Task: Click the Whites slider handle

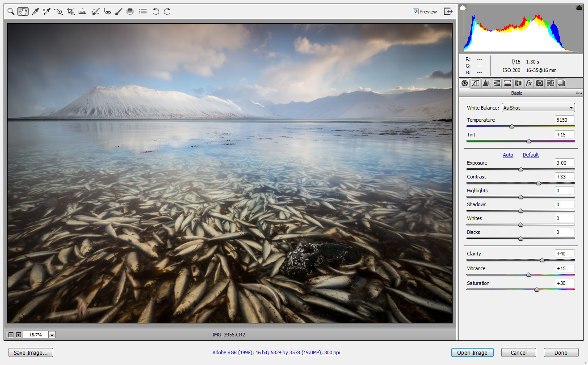Action: click(521, 225)
